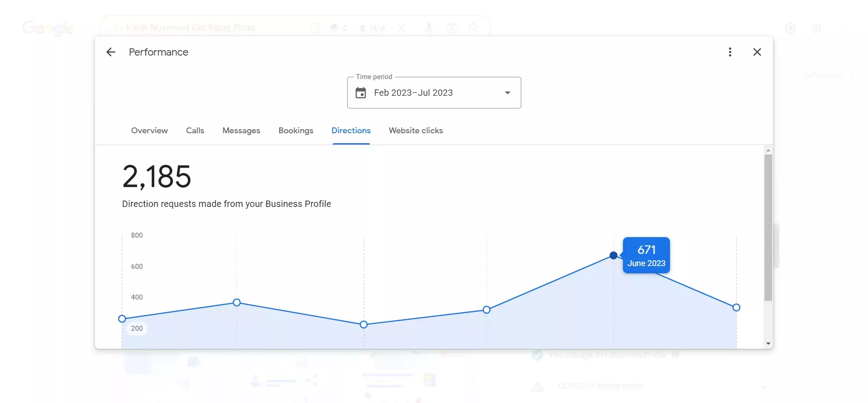The width and height of the screenshot is (868, 403).
Task: Open the three-dot more options menu
Action: 730,52
